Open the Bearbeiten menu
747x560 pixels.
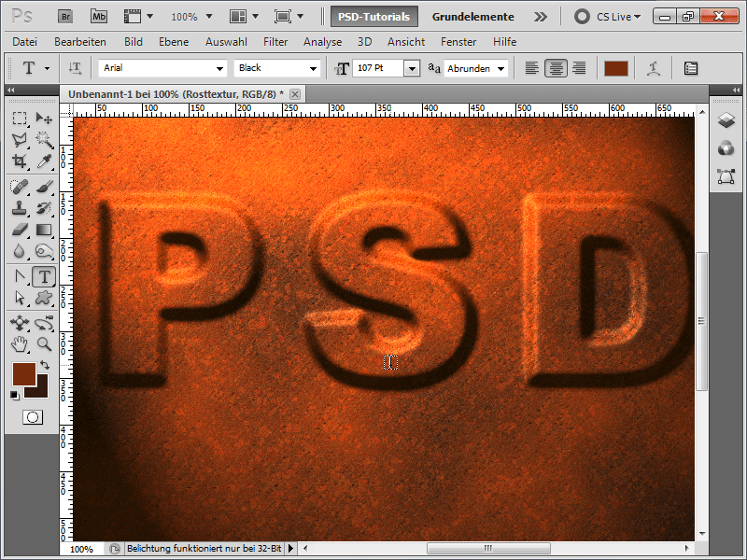pos(80,42)
